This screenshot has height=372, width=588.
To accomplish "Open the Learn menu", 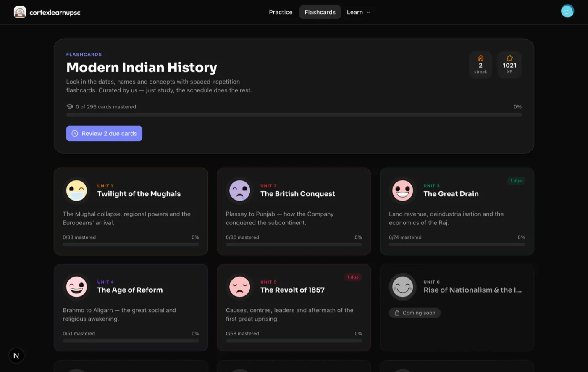I will [x=359, y=12].
